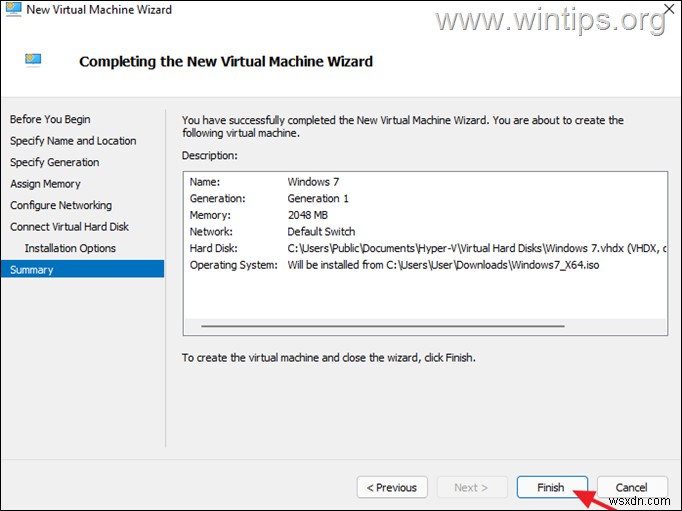Click the 'Hard Disk:' label

214,248
